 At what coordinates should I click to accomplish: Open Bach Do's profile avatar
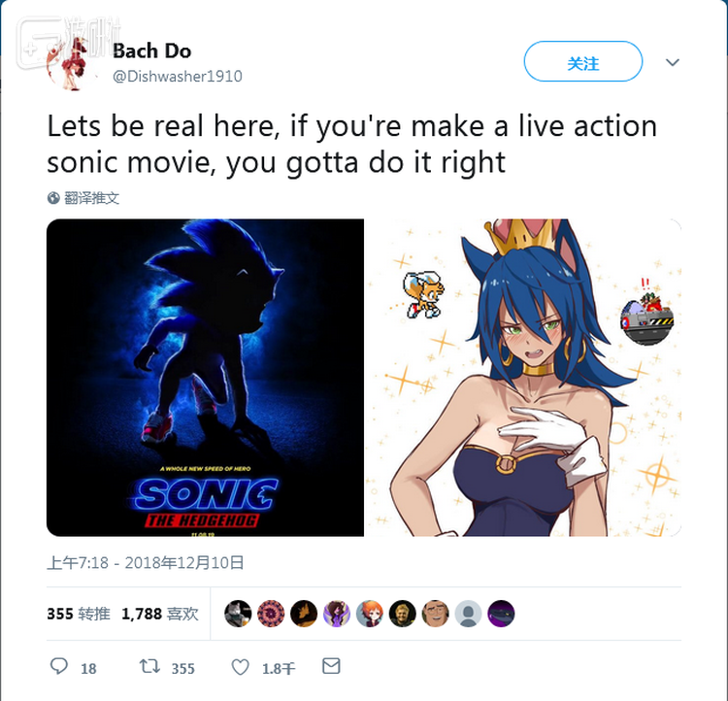71,63
